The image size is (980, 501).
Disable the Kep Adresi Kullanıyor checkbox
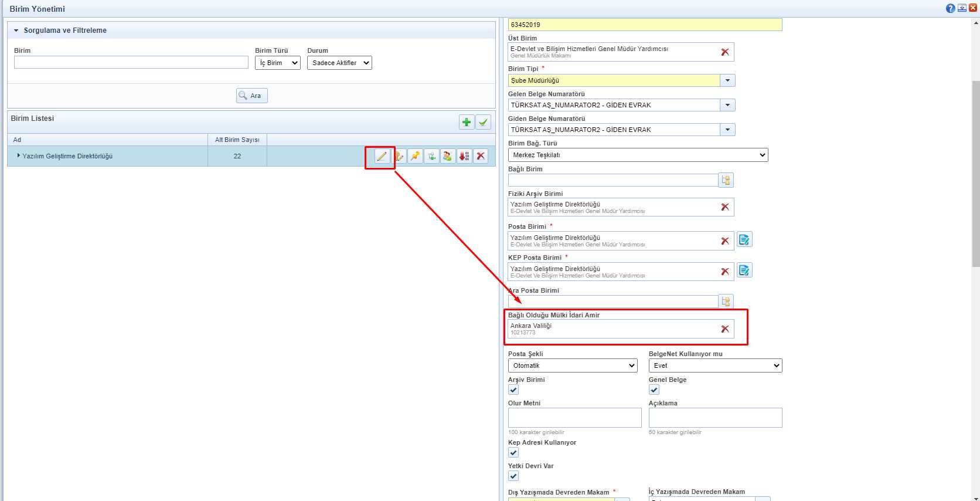click(513, 453)
